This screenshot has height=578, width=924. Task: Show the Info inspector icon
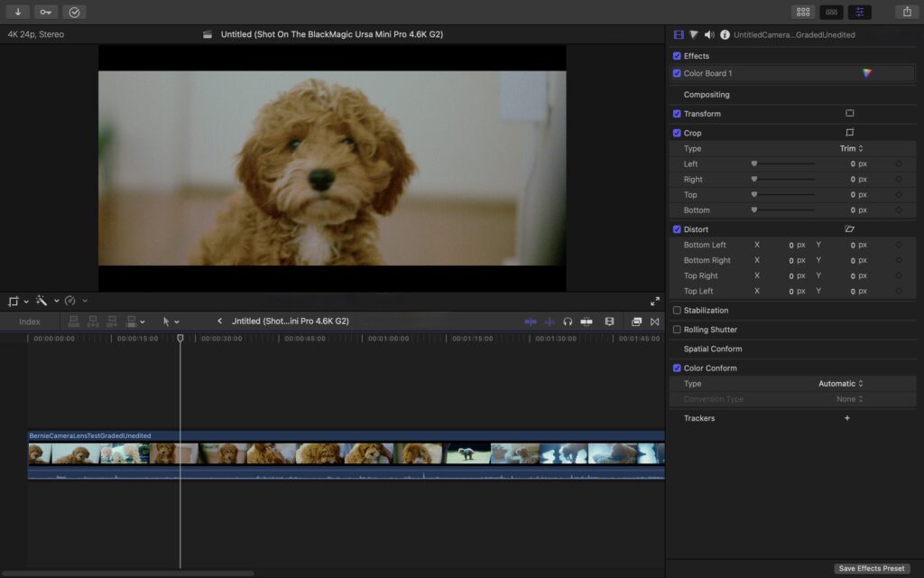[x=725, y=34]
